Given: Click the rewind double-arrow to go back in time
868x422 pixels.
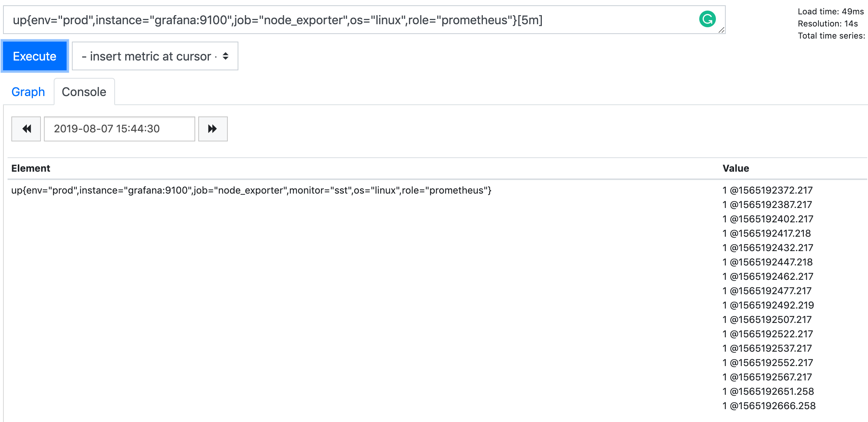Looking at the screenshot, I should (x=26, y=129).
